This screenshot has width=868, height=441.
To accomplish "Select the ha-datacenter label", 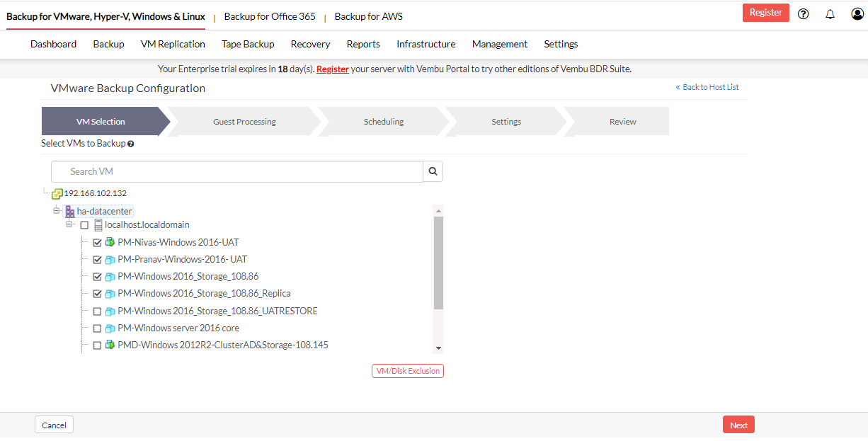I will [105, 211].
